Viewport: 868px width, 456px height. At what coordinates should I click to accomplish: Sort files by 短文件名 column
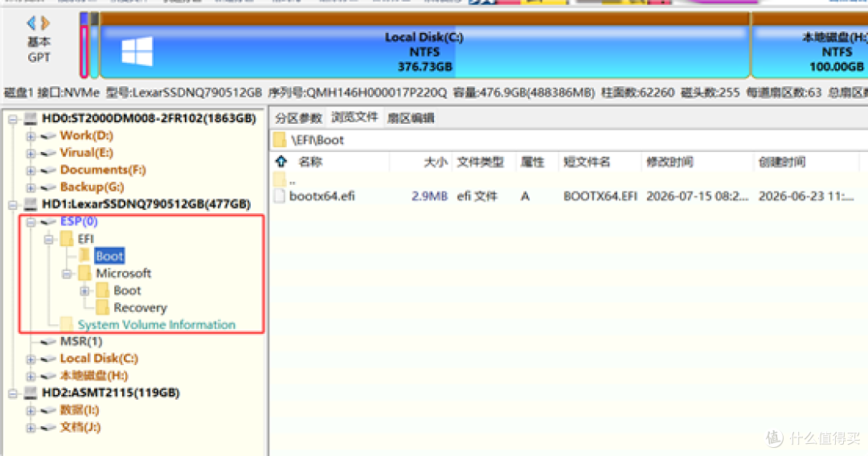point(587,162)
